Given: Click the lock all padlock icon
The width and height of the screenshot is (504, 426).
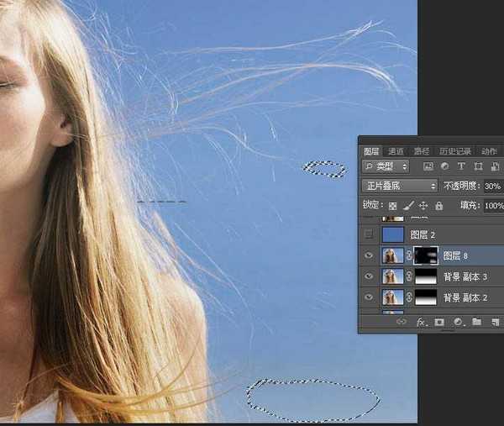Looking at the screenshot, I should 438,205.
